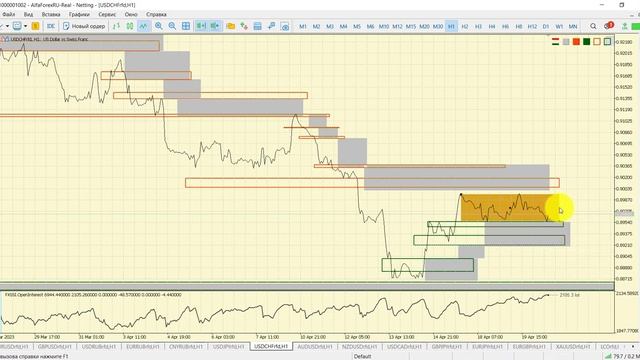Switch to the W1 timeframe

(x=559, y=26)
